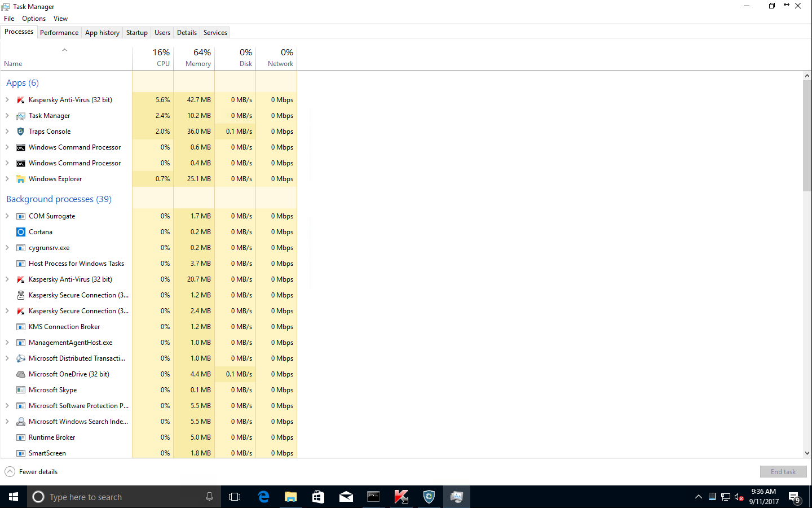The height and width of the screenshot is (508, 812).
Task: Expand the Traps Console row
Action: pyautogui.click(x=7, y=132)
